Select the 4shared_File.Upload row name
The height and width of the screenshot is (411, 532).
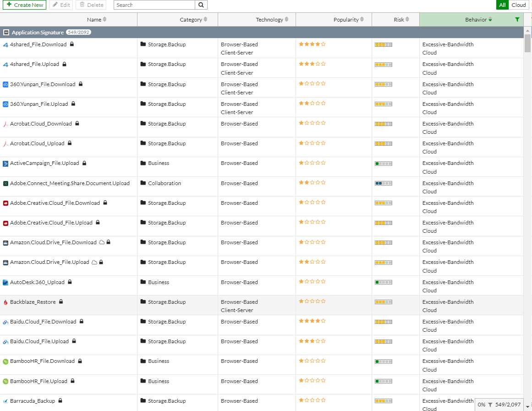[x=35, y=64]
